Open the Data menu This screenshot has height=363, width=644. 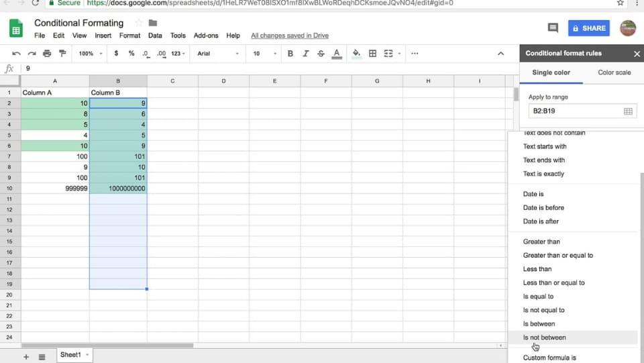click(x=155, y=36)
